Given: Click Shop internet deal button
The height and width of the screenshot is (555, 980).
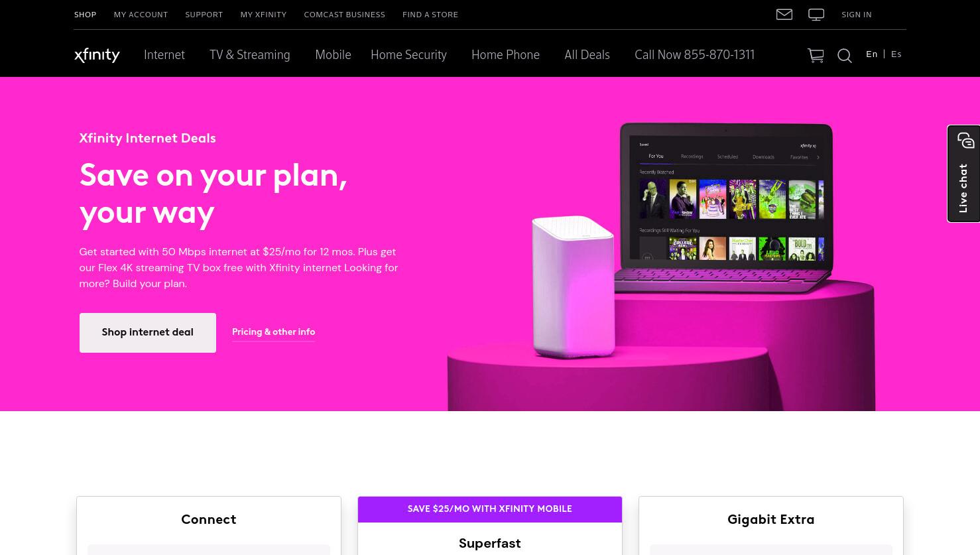Looking at the screenshot, I should coord(148,332).
